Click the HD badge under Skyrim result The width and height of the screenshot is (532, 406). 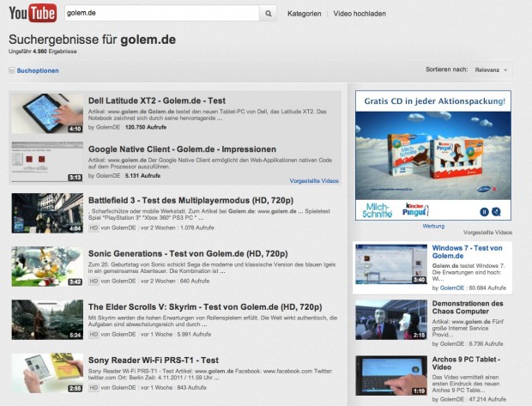coord(94,335)
